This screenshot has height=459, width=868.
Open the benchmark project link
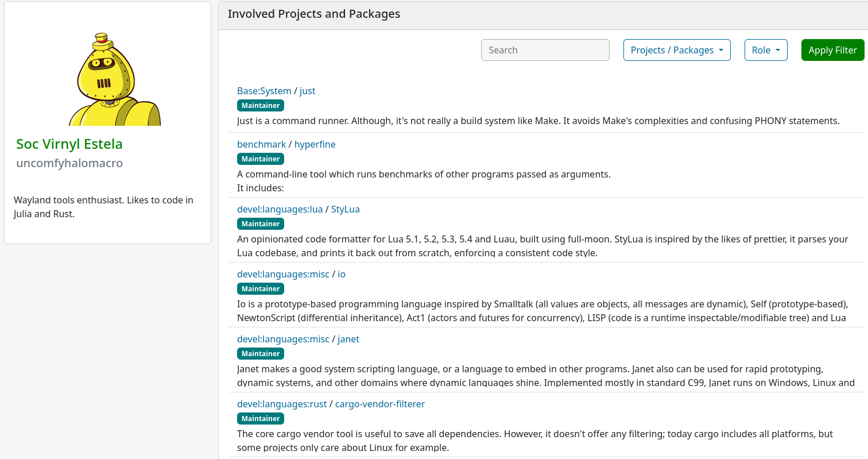(x=261, y=144)
